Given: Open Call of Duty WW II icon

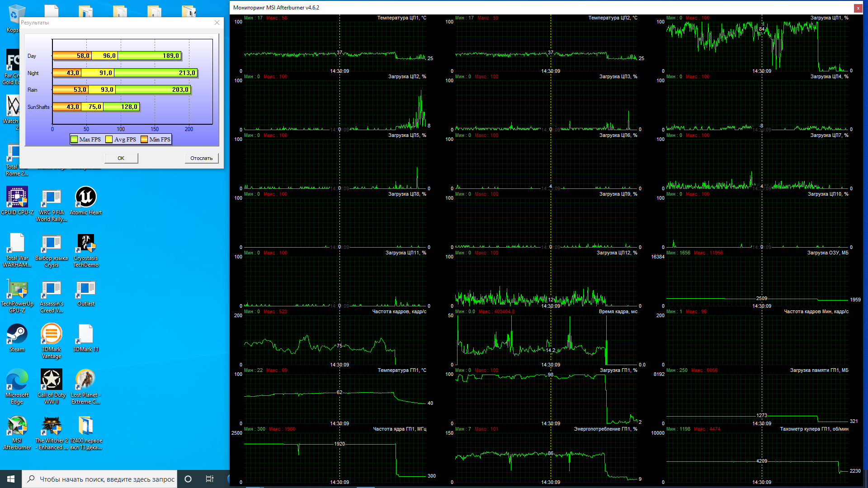Looking at the screenshot, I should (x=51, y=380).
